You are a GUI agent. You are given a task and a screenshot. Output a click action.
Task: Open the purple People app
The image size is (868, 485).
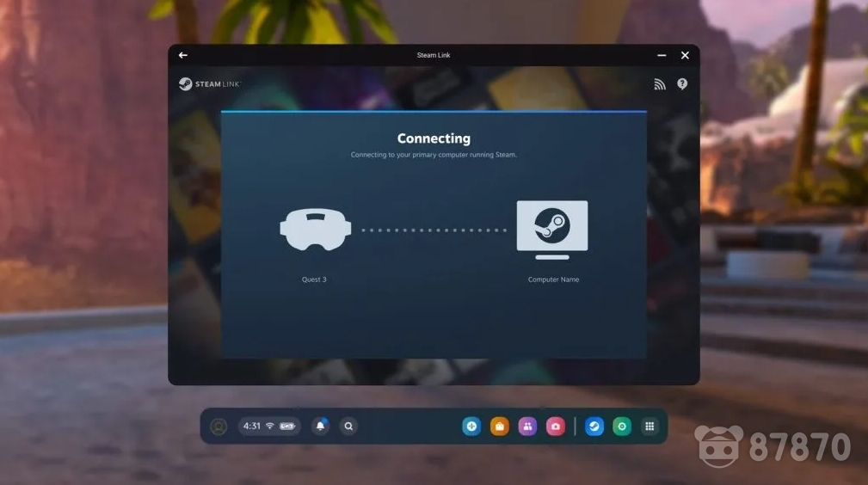pos(527,427)
